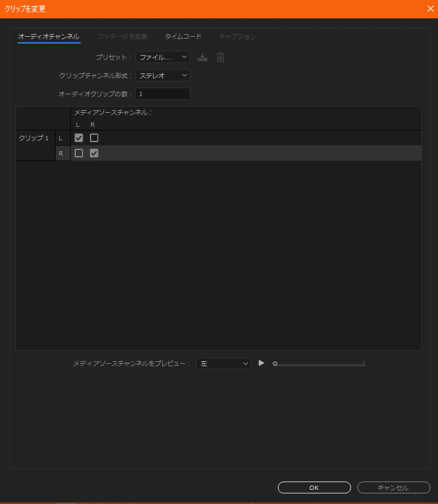Switch to the オーディオチャンネル tab
This screenshot has height=504, width=438.
point(49,37)
